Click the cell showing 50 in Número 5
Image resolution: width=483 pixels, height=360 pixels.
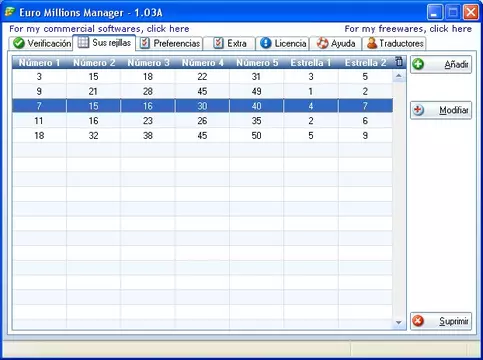pos(257,135)
